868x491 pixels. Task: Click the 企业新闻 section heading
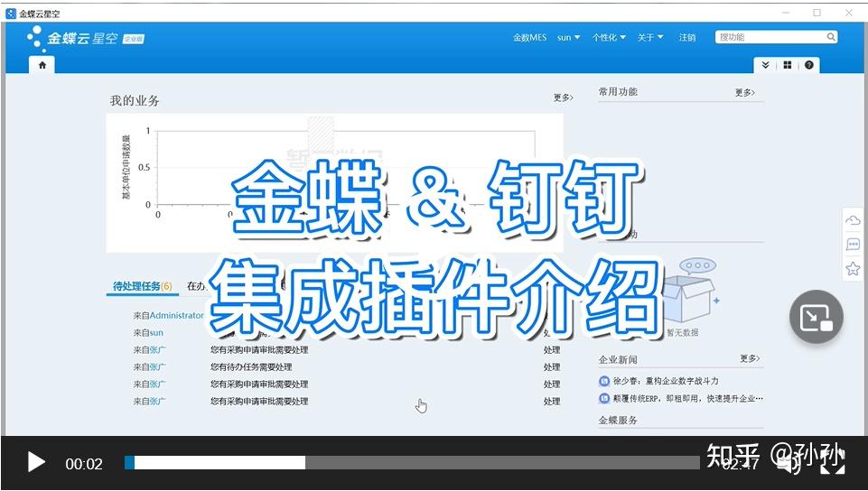(x=618, y=360)
